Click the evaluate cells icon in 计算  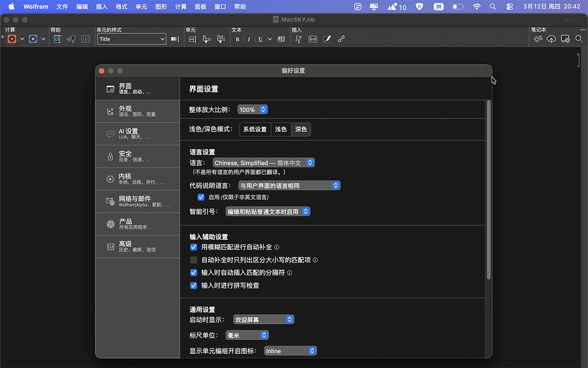coord(12,39)
